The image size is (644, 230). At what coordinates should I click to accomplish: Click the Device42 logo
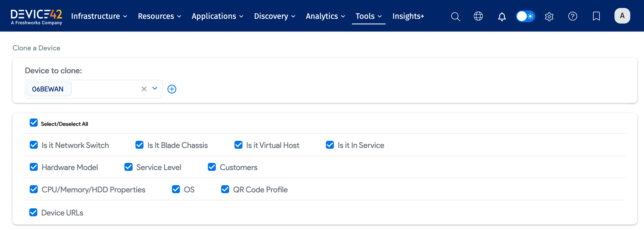click(36, 17)
